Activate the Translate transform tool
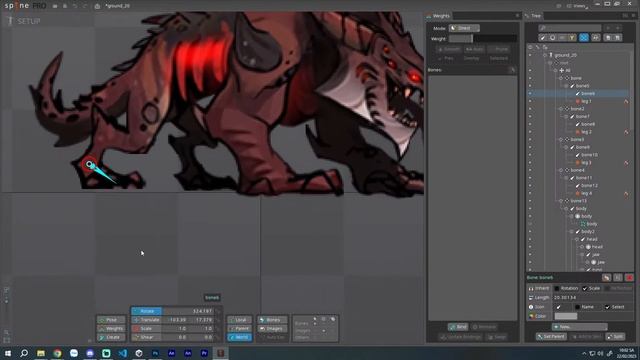The width and height of the screenshot is (640, 360). tap(147, 320)
